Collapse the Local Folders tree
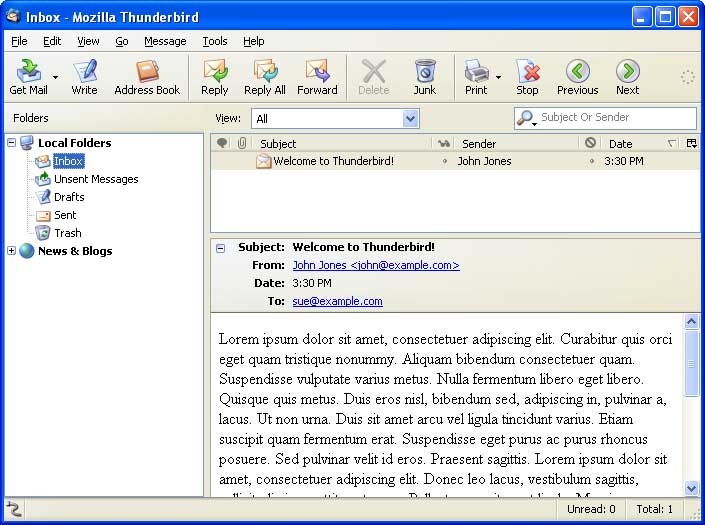This screenshot has height=525, width=705. tap(12, 142)
